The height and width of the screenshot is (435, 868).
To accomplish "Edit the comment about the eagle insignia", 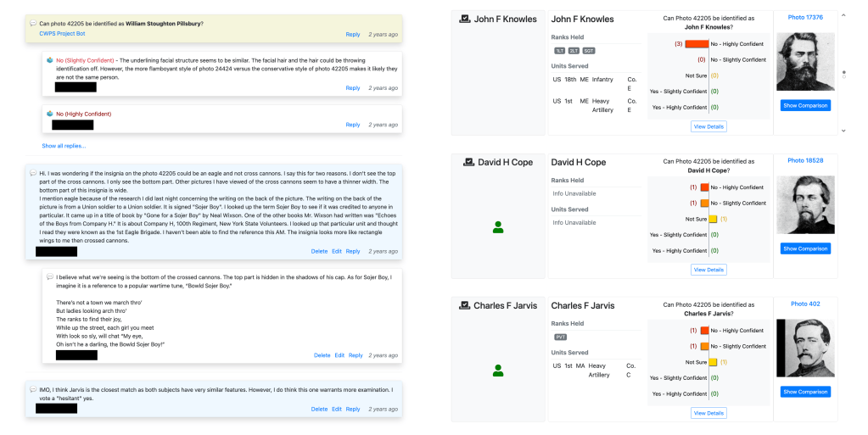I will (337, 251).
